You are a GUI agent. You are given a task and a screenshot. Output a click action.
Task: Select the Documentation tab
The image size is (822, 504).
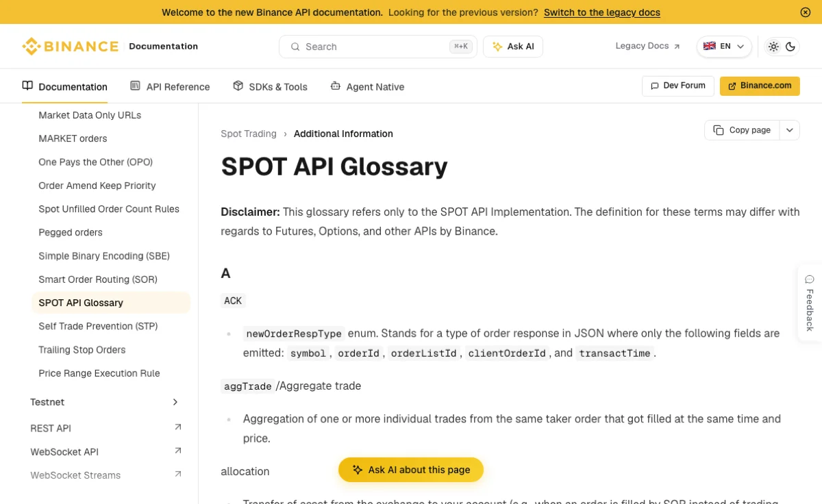(x=65, y=86)
